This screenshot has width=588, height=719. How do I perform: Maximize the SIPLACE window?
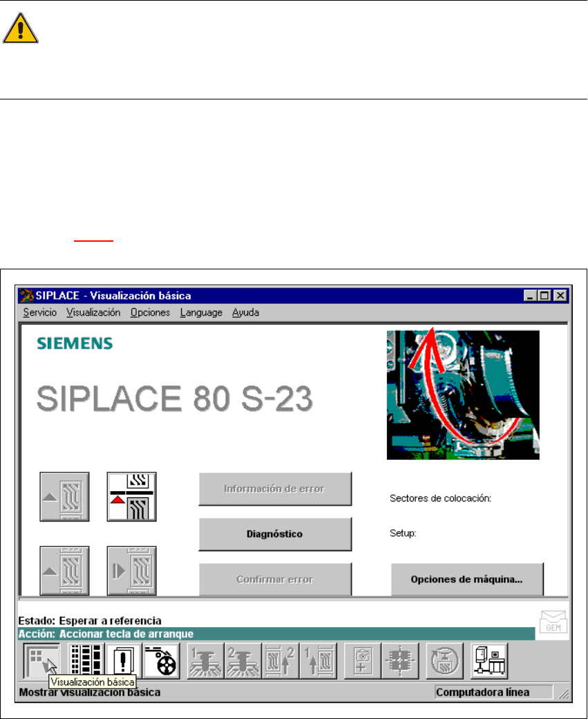point(544,296)
